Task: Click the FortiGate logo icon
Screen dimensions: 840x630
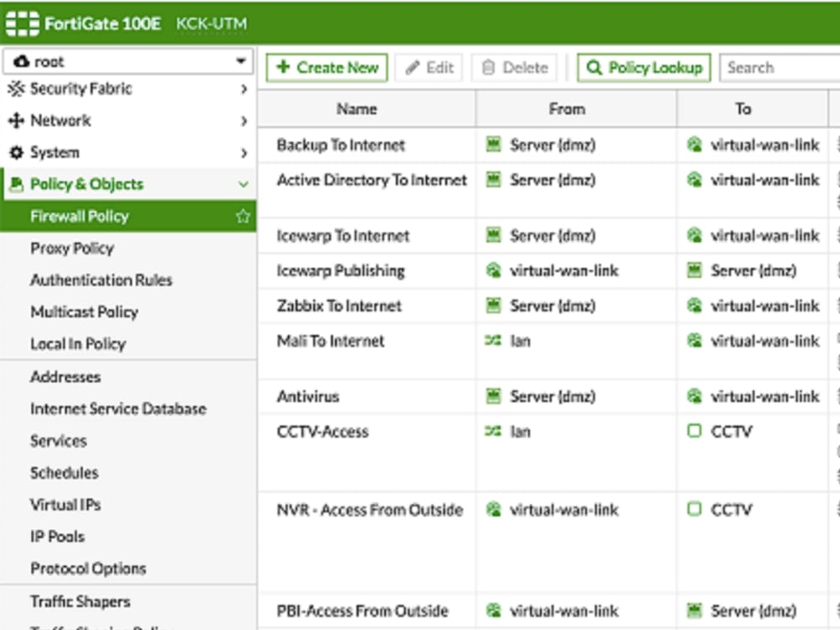Action: (23, 24)
